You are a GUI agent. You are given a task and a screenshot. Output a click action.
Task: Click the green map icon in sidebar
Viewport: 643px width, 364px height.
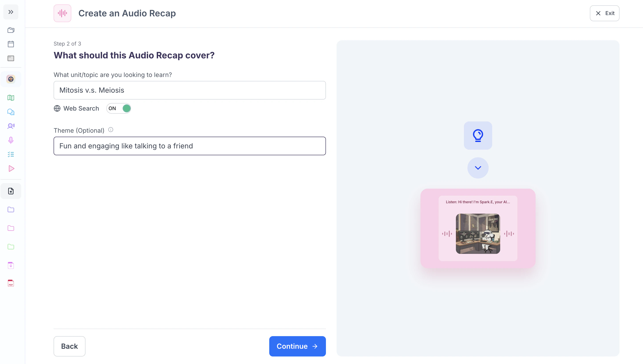tap(11, 98)
